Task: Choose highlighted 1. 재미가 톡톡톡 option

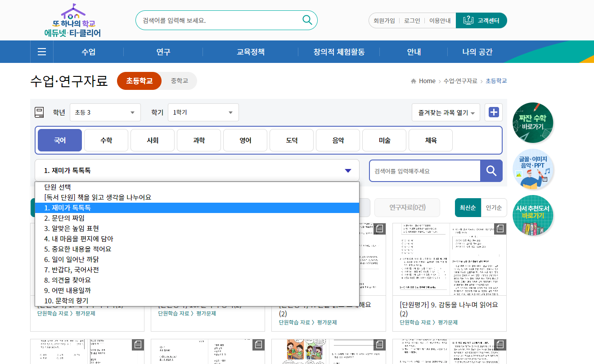Action: pyautogui.click(x=197, y=208)
